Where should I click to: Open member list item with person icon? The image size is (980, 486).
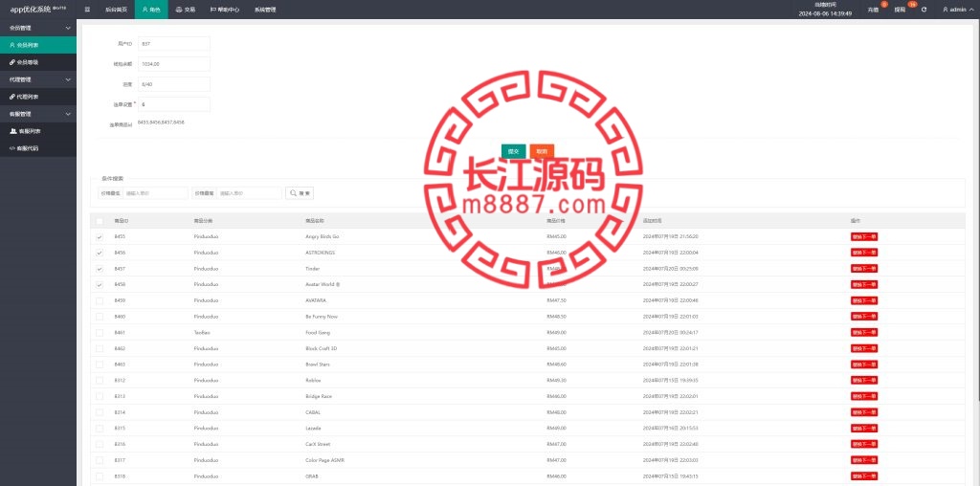tap(38, 45)
